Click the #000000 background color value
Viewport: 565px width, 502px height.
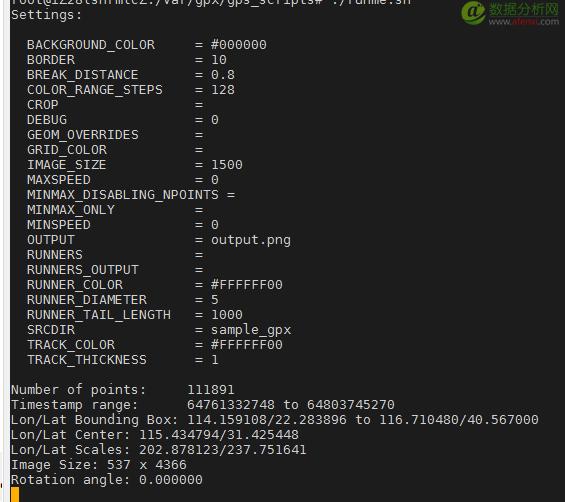239,45
